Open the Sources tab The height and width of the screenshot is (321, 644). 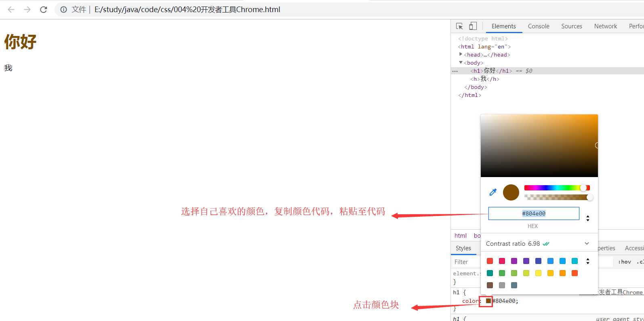572,26
